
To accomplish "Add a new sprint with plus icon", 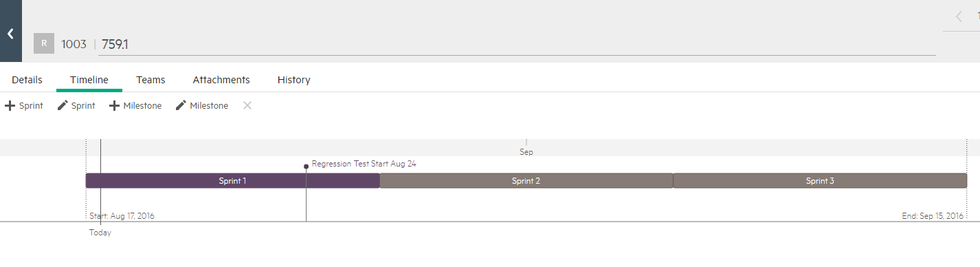I will pos(24,106).
